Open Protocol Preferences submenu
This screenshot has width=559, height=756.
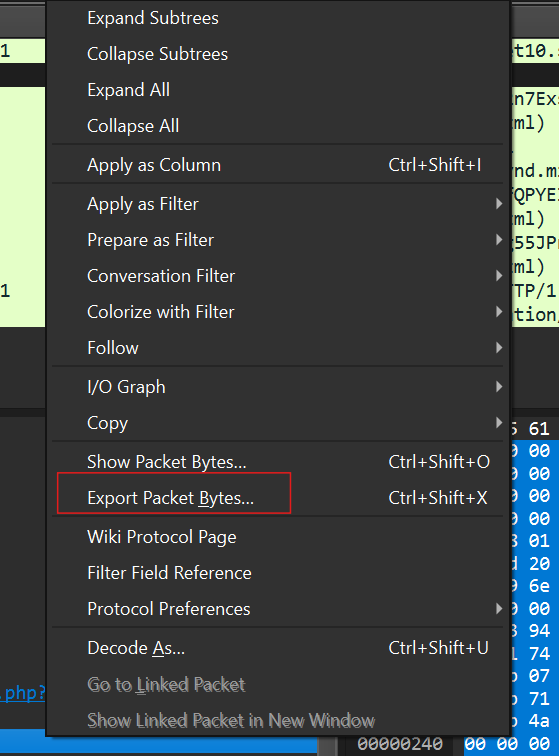point(277,608)
